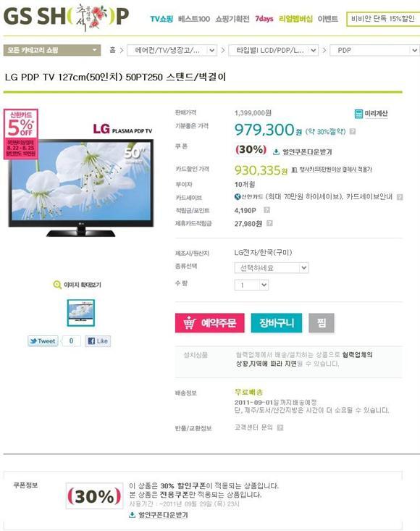Expand the 모든 카테고리 쇼핑 menu

coord(52,50)
